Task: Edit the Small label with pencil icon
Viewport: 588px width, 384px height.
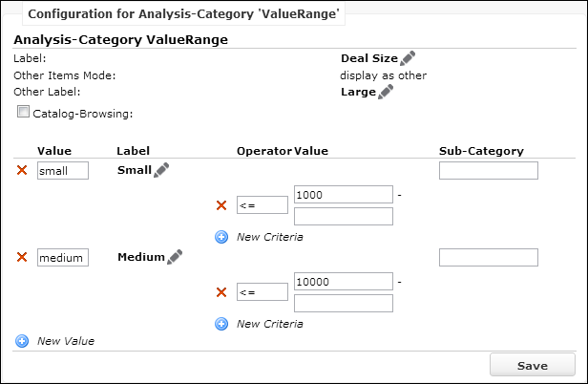Action: click(161, 170)
